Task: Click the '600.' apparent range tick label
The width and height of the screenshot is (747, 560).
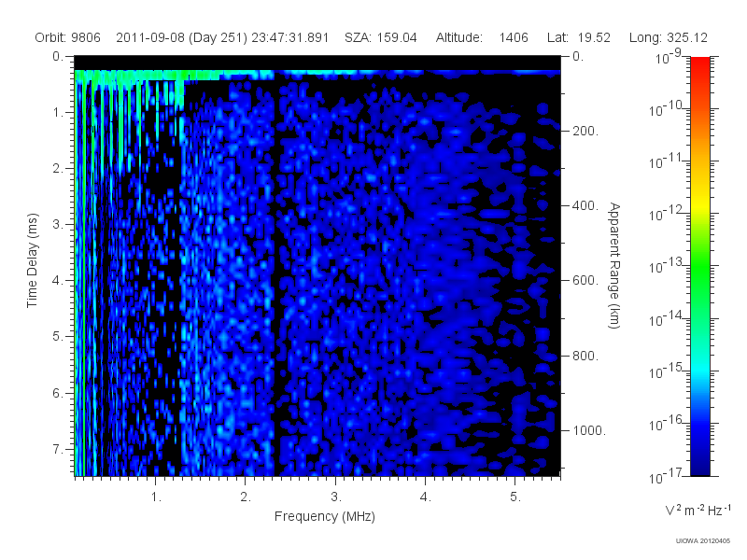Action: tap(585, 281)
